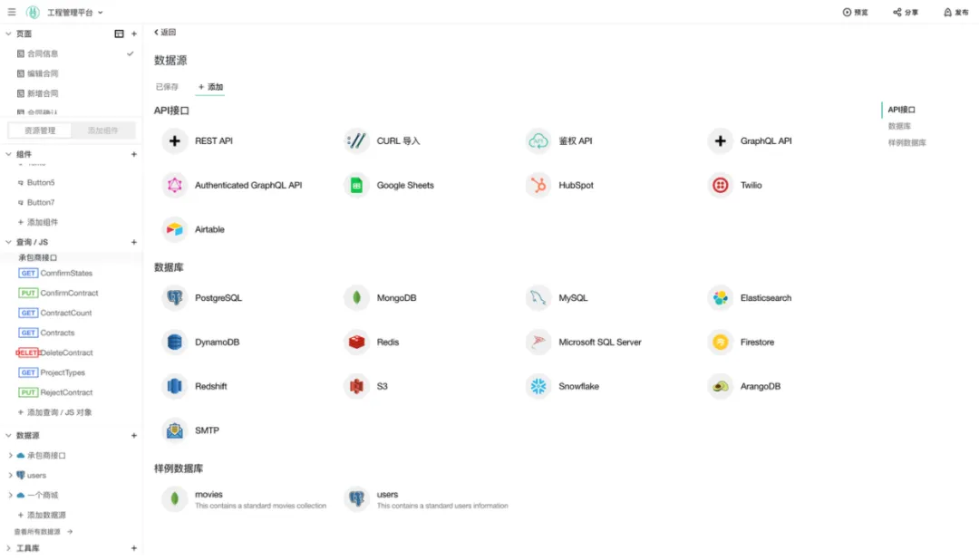Screen dimensions: 979x560
Task: Switch to the 已保存 tab
Action: pyautogui.click(x=167, y=87)
